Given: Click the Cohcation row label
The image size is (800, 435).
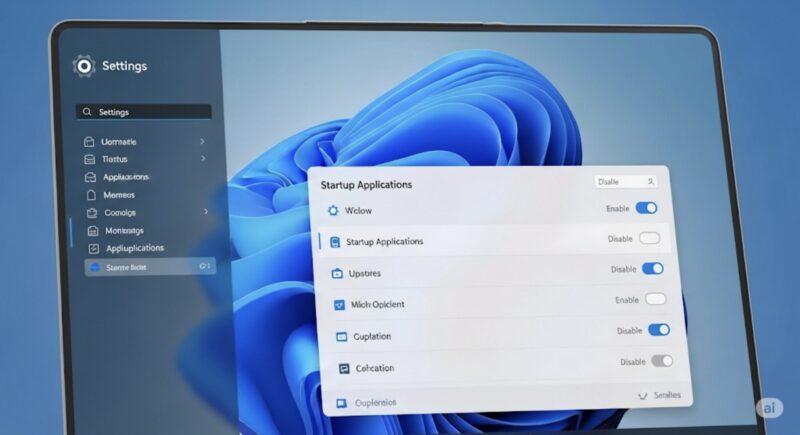Looking at the screenshot, I should (375, 368).
